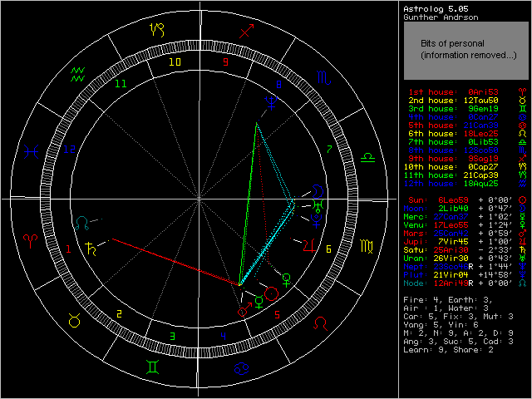Viewport: 532px width, 399px height.
Task: Select house number 9 in the chart wheel
Action: [225, 62]
